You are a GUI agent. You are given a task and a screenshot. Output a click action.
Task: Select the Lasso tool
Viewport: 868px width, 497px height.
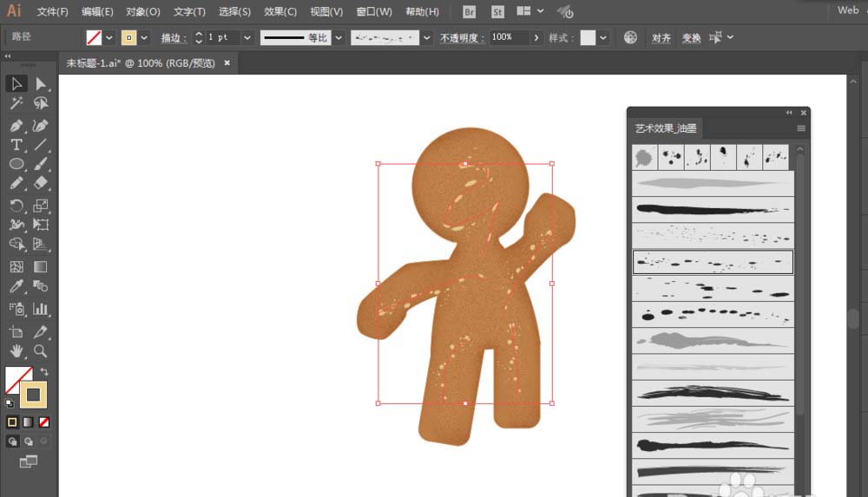coord(41,103)
